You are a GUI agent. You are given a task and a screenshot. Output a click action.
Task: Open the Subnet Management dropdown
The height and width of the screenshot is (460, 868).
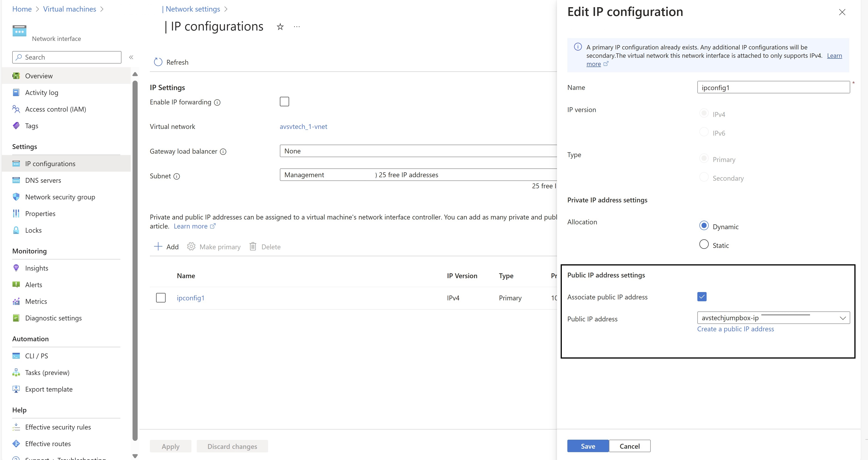click(x=418, y=175)
